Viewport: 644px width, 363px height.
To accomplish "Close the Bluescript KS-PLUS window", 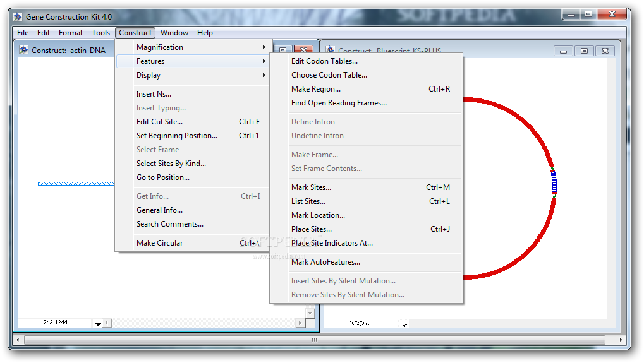I will 605,51.
